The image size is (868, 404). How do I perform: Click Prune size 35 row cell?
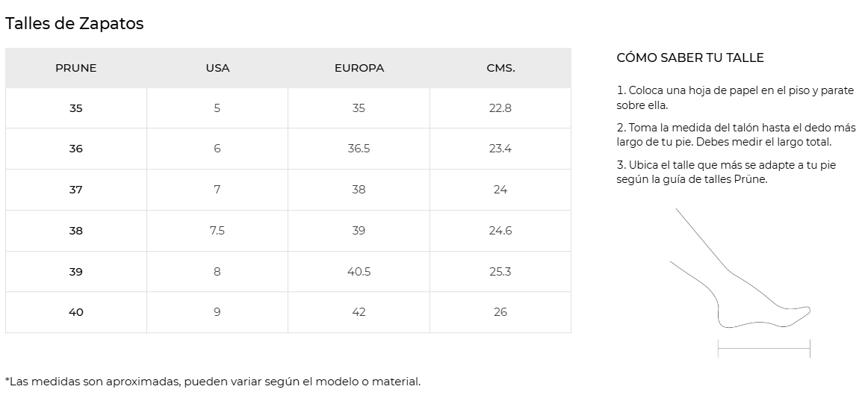click(76, 108)
